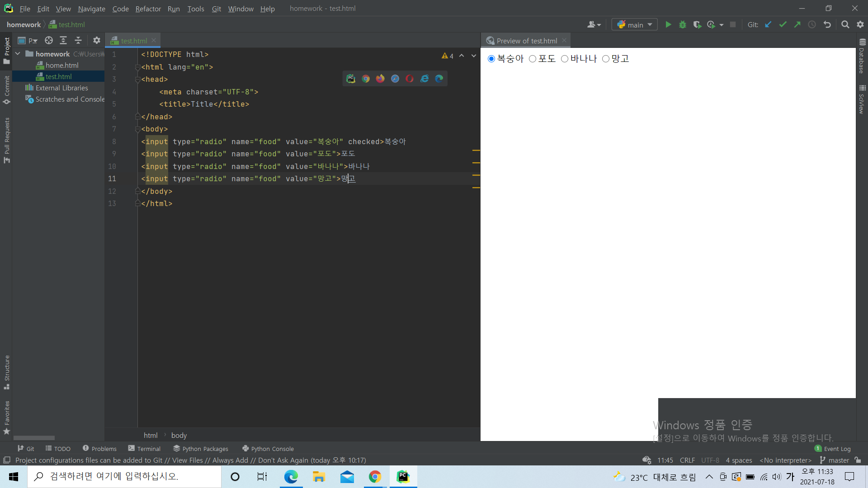
Task: Select the 포도 radio button
Action: click(x=533, y=58)
